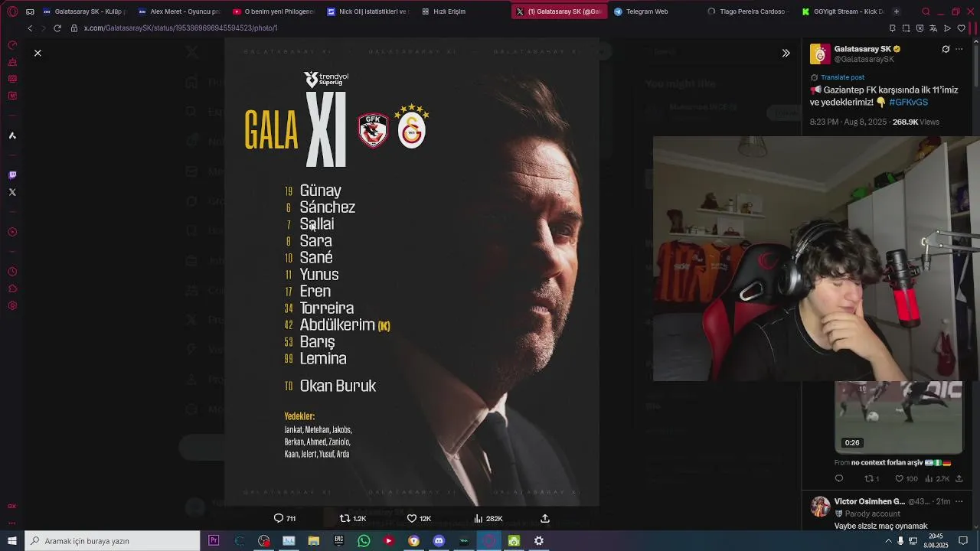980x551 pixels.
Task: Open File Explorer from the taskbar
Action: coord(314,541)
